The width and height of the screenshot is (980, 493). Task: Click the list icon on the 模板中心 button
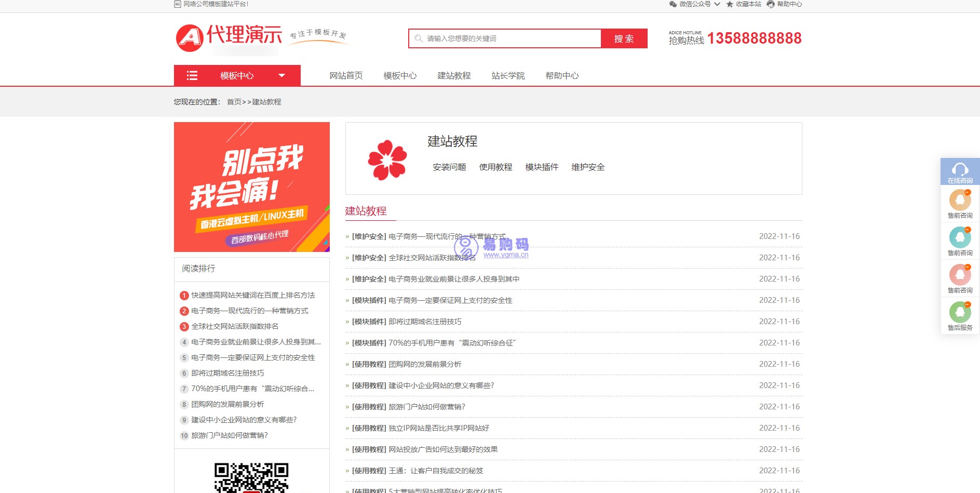click(192, 75)
